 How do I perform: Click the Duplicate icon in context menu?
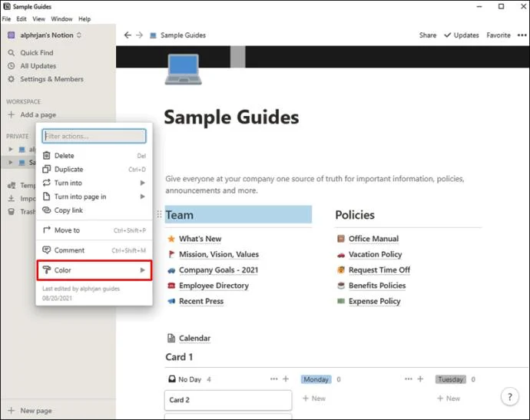(47, 169)
